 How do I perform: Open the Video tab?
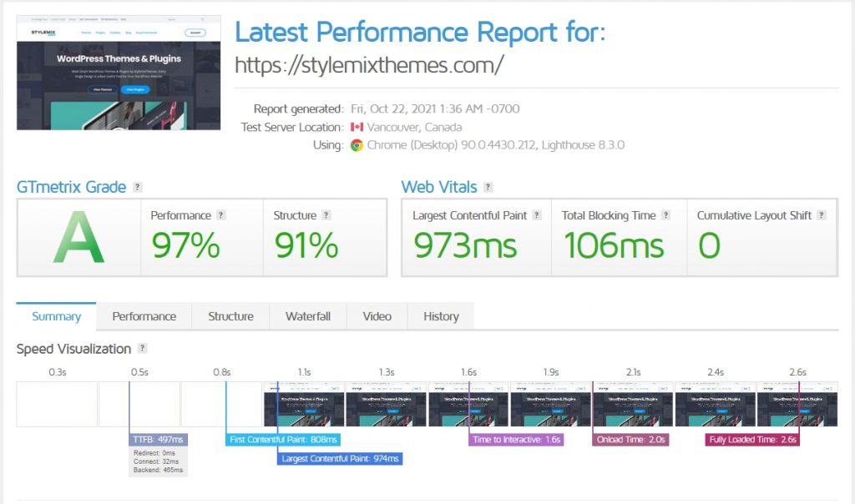tap(377, 316)
